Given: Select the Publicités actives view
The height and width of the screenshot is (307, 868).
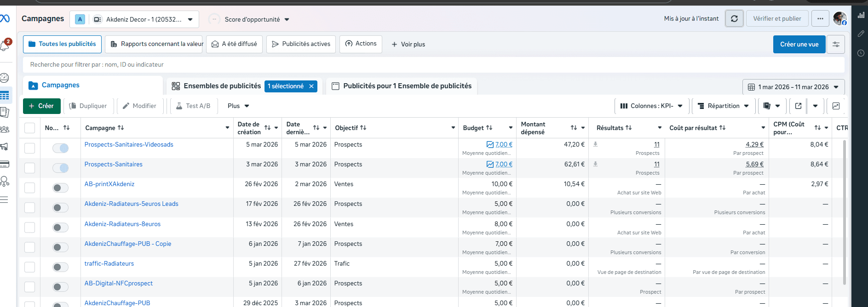Looking at the screenshot, I should click(301, 44).
